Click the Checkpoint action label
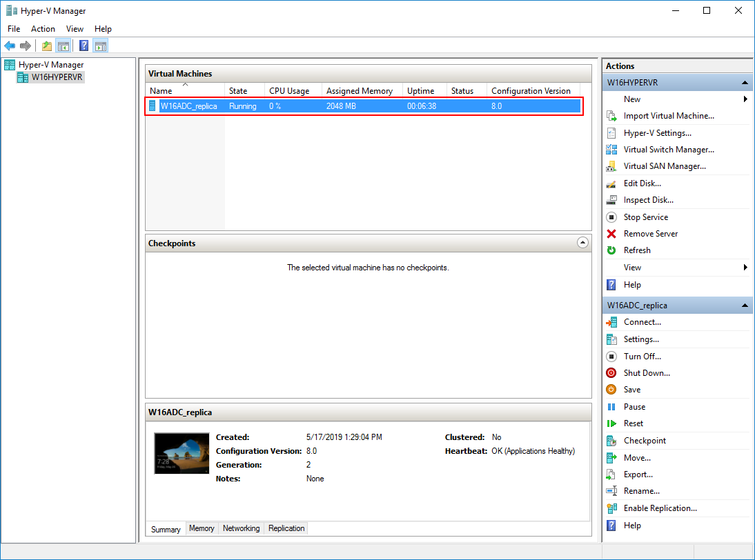This screenshot has height=560, width=755. click(x=645, y=441)
